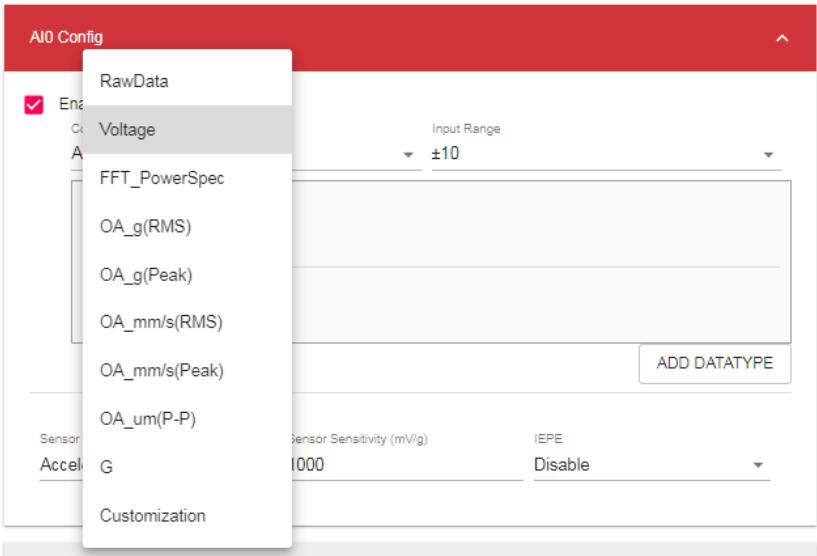Pick OA_mm/s(Peak) option
The height and width of the screenshot is (556, 817).
coord(187,370)
